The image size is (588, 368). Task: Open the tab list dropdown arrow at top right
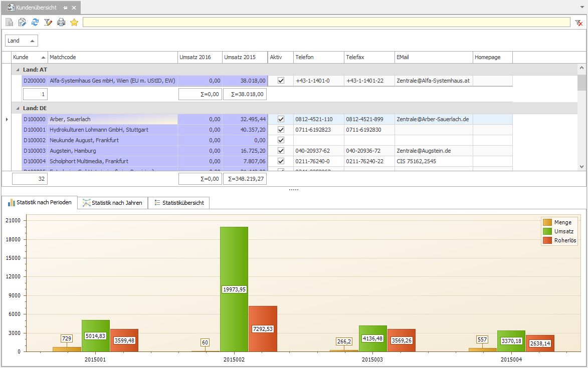click(582, 7)
